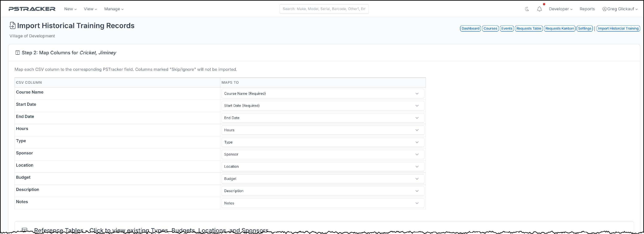Click the PSTracker logo

[32, 9]
